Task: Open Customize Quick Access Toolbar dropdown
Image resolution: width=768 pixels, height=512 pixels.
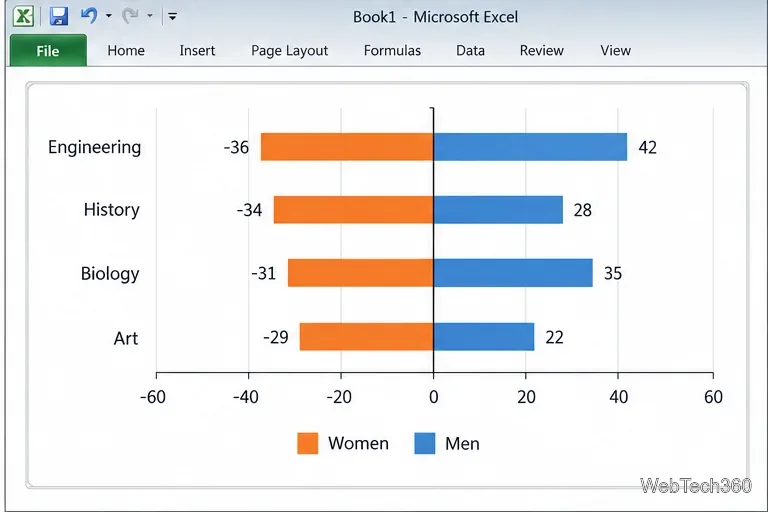Action: (172, 16)
